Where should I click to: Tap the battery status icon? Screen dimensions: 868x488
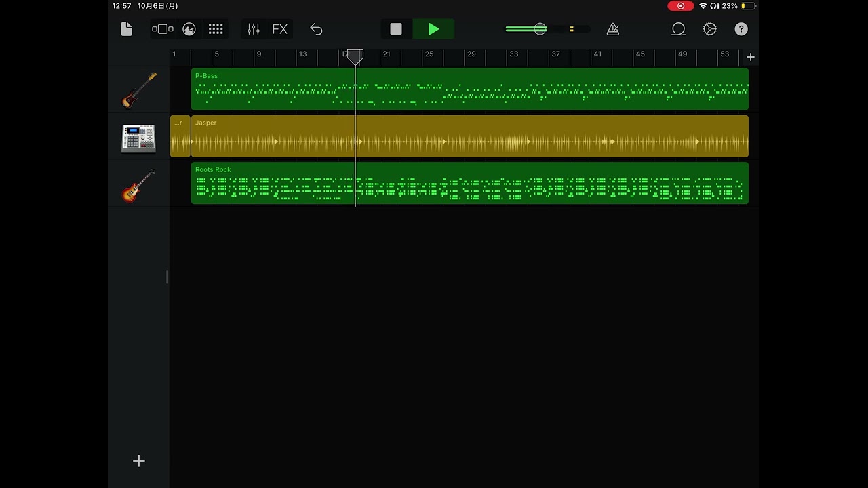tap(748, 6)
